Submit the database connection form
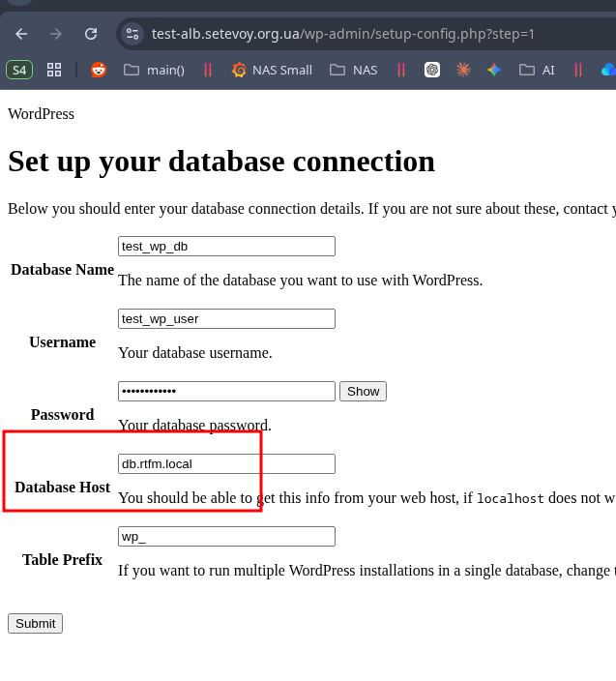Image resolution: width=616 pixels, height=681 pixels. point(35,623)
